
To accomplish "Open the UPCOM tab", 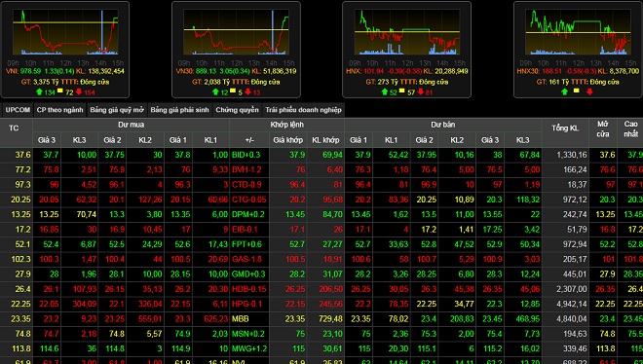I will 18,110.
